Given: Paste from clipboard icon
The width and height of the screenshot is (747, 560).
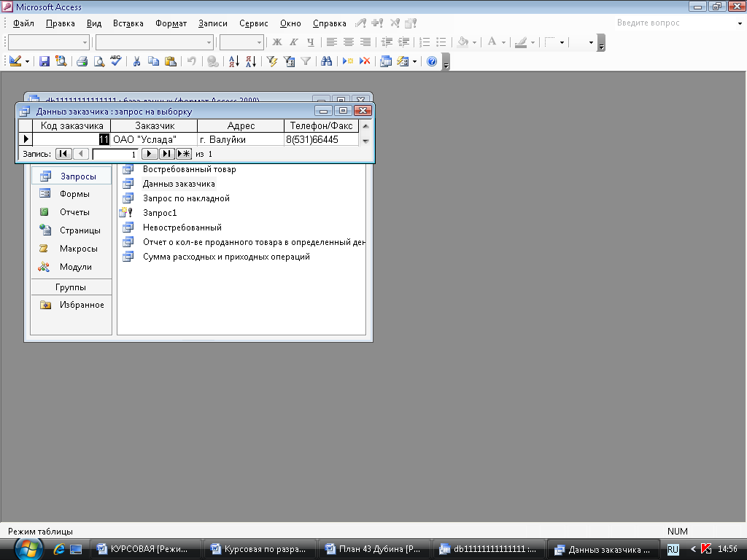Looking at the screenshot, I should [170, 61].
